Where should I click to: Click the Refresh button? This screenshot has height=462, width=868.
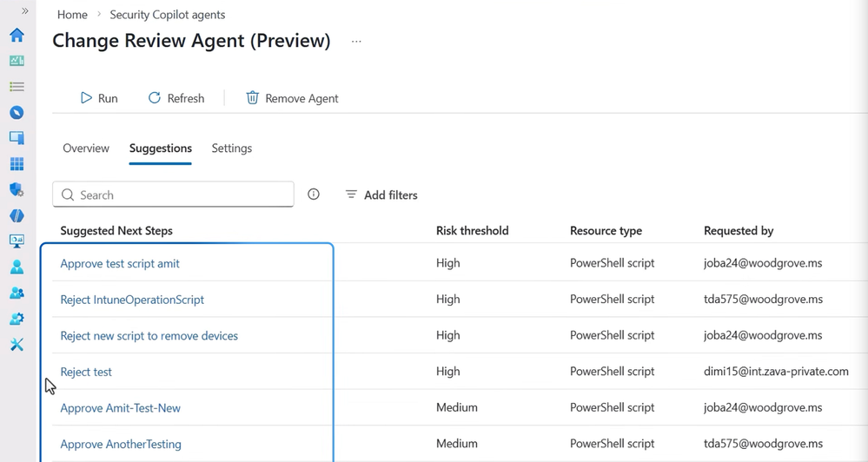176,98
